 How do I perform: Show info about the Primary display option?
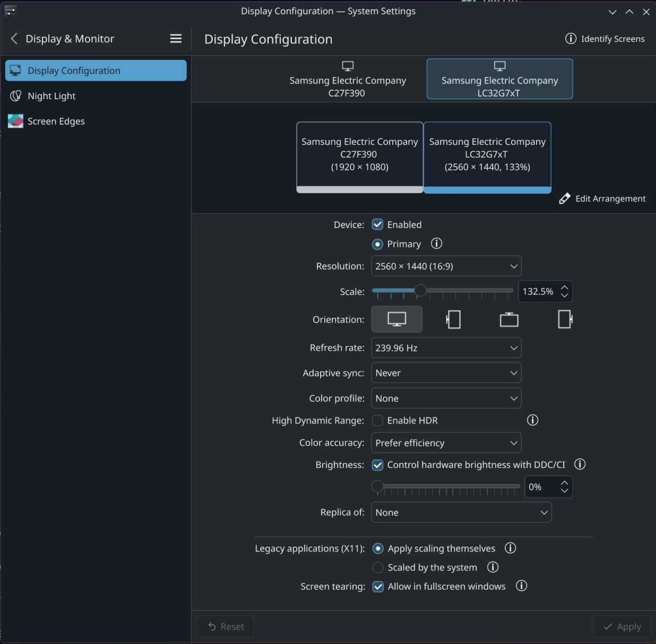click(x=436, y=243)
